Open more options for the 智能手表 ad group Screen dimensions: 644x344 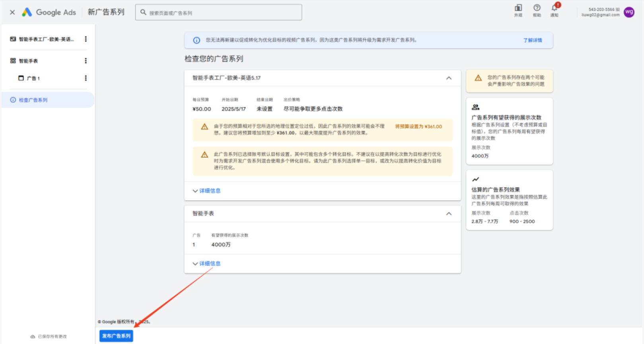click(86, 61)
